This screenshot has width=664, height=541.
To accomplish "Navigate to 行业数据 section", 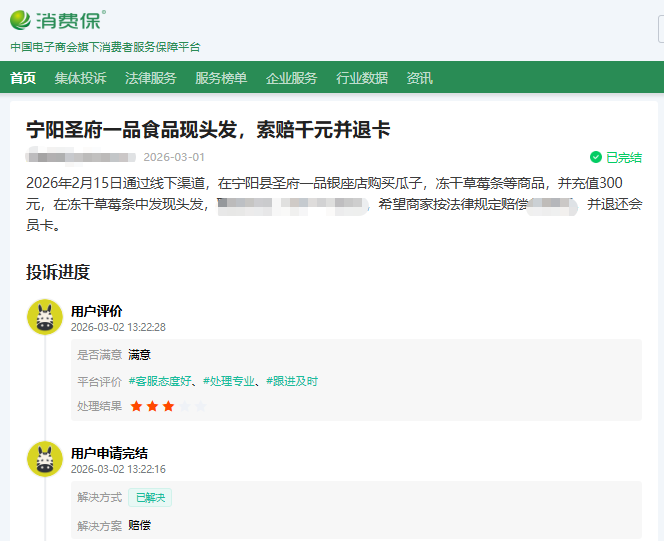I will [x=361, y=78].
